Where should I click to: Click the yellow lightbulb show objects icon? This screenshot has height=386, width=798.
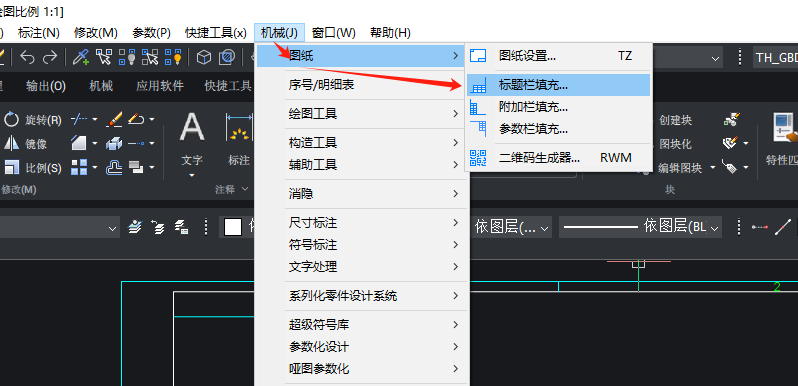point(173,58)
